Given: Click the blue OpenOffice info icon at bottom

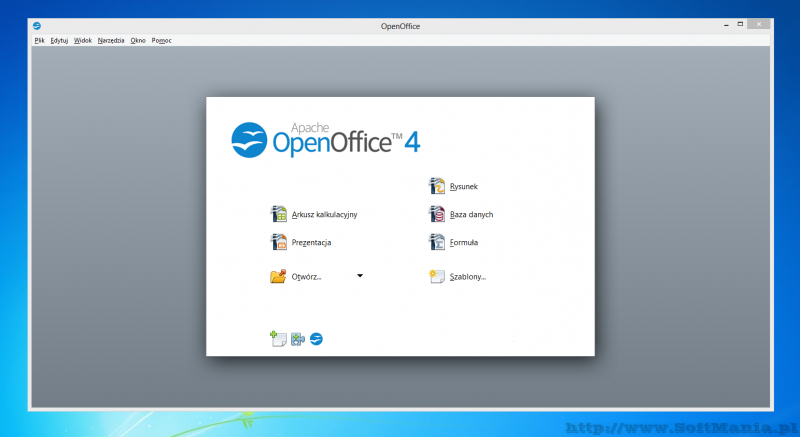Looking at the screenshot, I should coord(316,339).
